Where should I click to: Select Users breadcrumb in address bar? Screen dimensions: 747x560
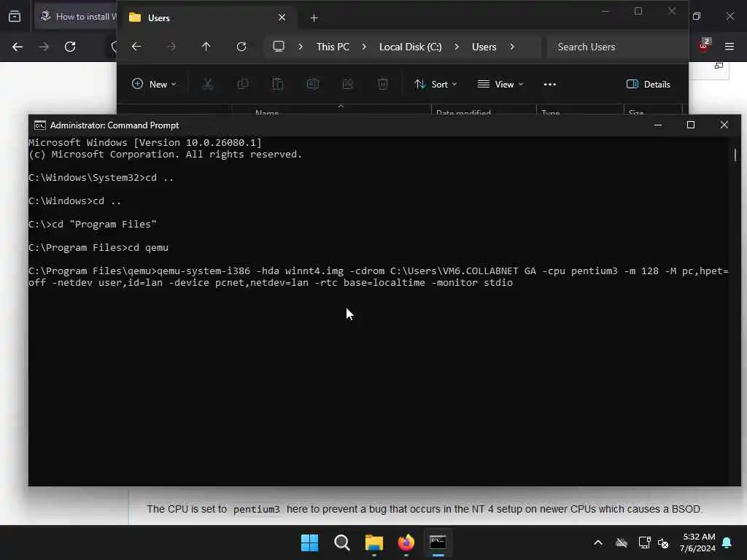[484, 47]
